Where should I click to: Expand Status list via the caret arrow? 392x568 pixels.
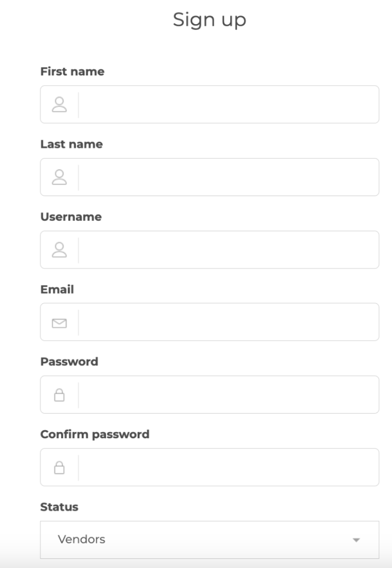[357, 540]
